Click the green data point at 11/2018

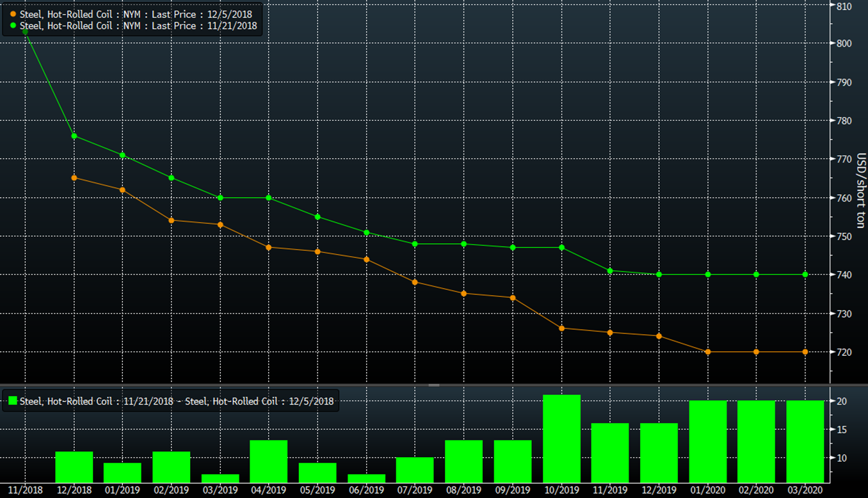pos(26,31)
